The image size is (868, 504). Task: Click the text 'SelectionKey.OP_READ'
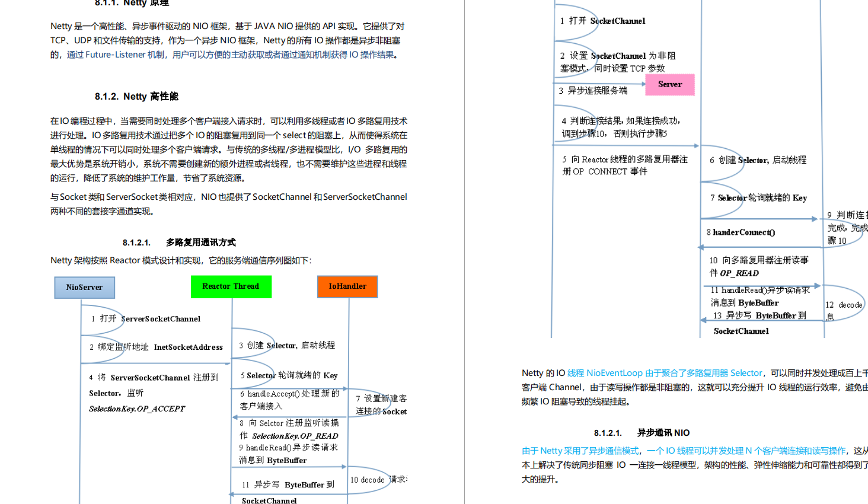pos(295,436)
